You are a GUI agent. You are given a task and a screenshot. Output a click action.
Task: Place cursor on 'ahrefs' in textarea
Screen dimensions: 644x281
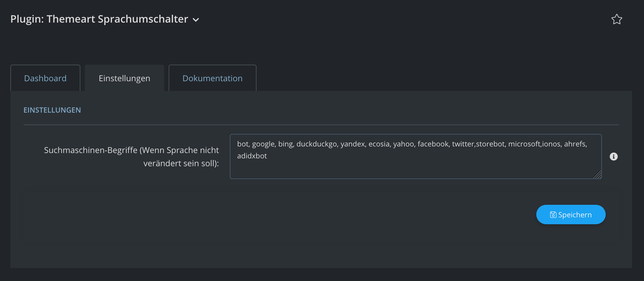pos(575,144)
